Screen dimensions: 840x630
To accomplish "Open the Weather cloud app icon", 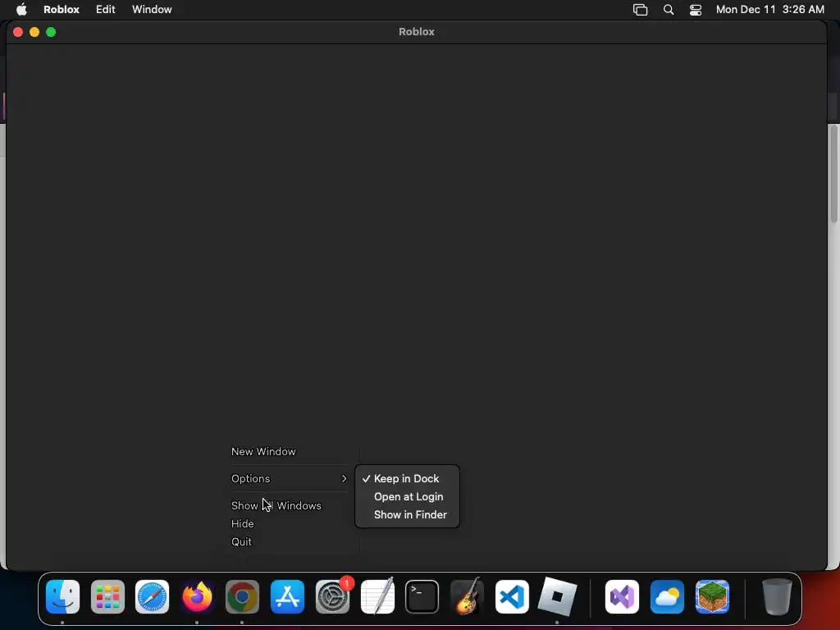I will tap(667, 596).
